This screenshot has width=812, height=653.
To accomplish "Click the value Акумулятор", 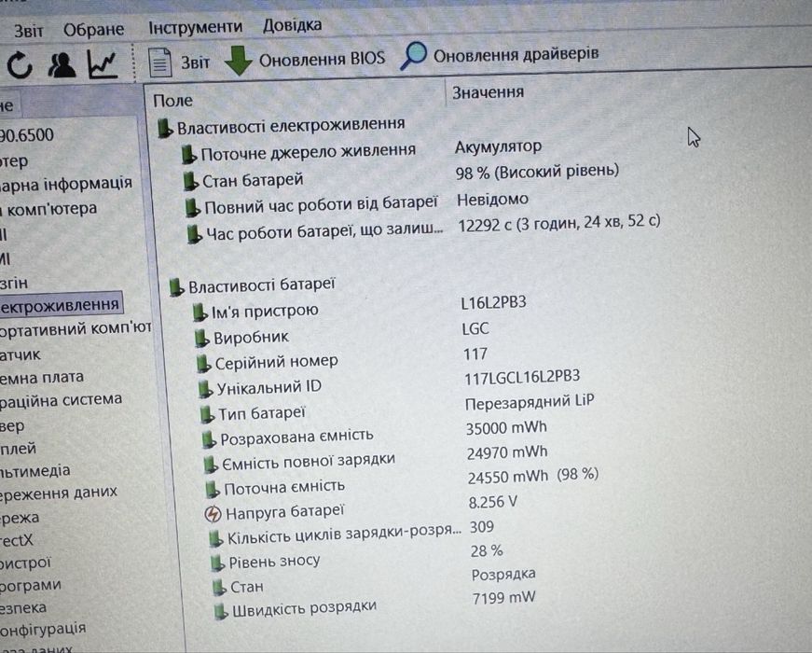I will click(x=498, y=147).
